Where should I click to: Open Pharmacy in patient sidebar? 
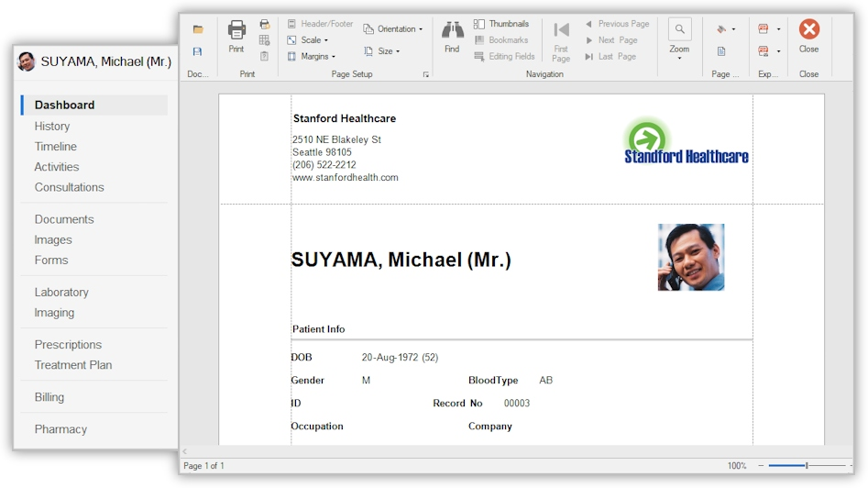(60, 429)
